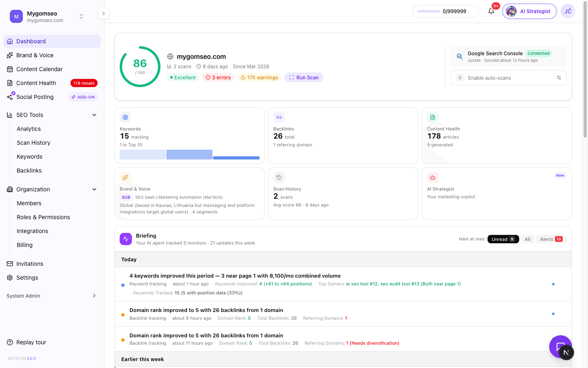The image size is (588, 368).
Task: Click the Scan History clock icon
Action: tap(279, 177)
